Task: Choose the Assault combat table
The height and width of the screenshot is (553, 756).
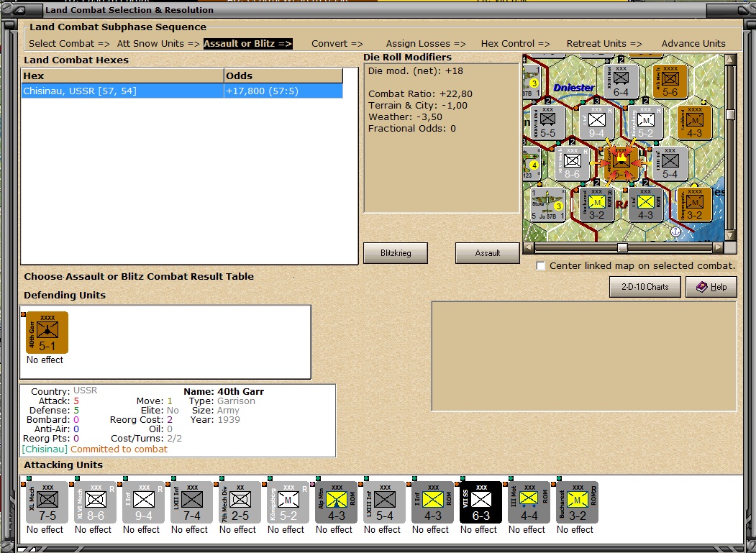Action: coord(488,253)
